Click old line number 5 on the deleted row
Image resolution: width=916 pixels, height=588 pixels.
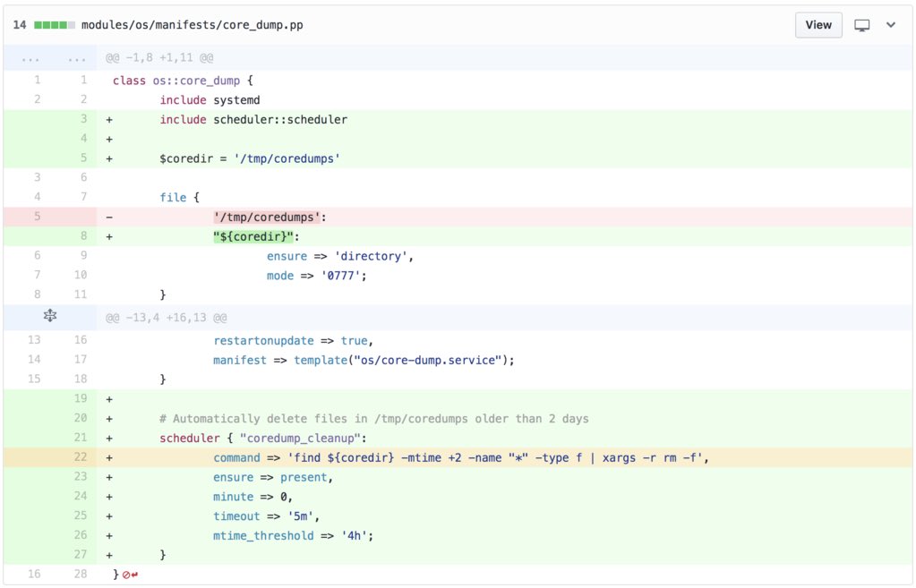[x=38, y=217]
